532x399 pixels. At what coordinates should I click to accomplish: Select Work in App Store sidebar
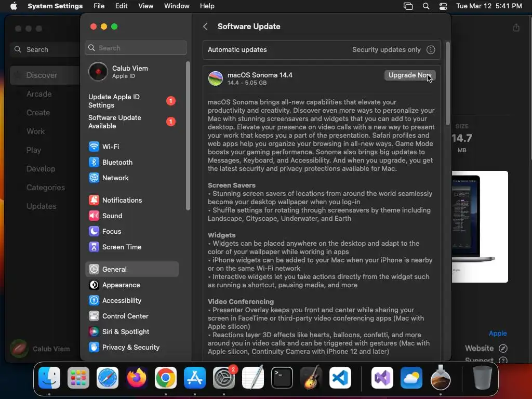pos(36,131)
